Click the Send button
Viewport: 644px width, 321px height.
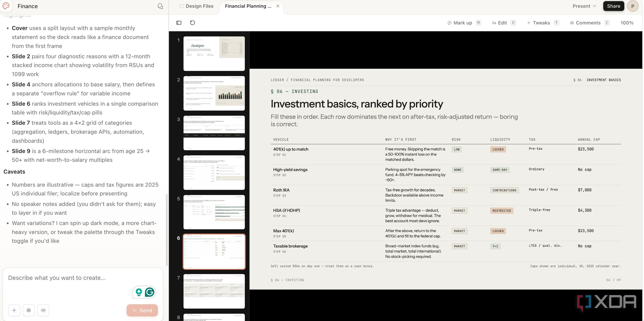[142, 310]
